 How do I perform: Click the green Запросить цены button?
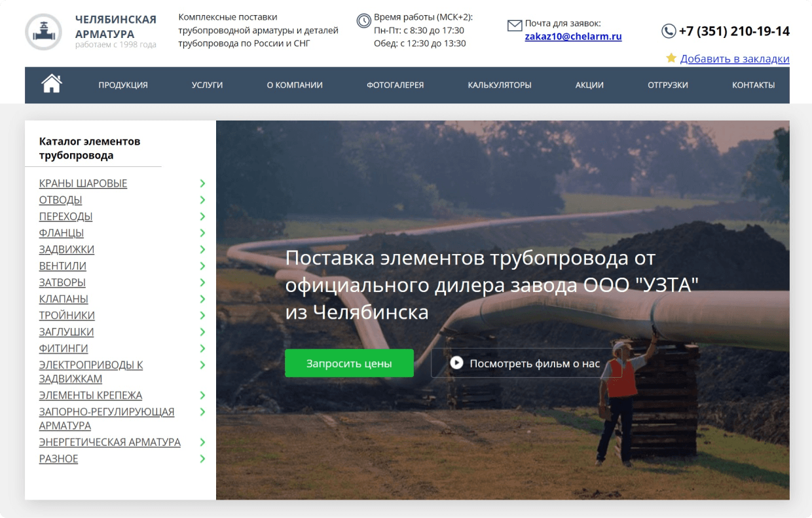tap(349, 363)
